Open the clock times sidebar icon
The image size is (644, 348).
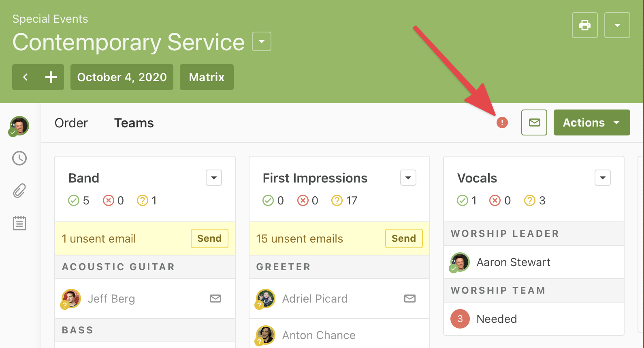point(19,158)
